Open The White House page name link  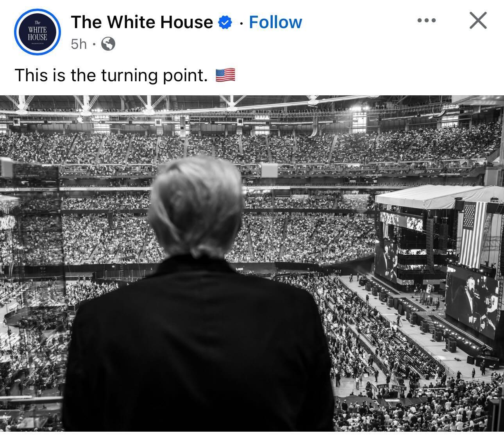pyautogui.click(x=142, y=22)
